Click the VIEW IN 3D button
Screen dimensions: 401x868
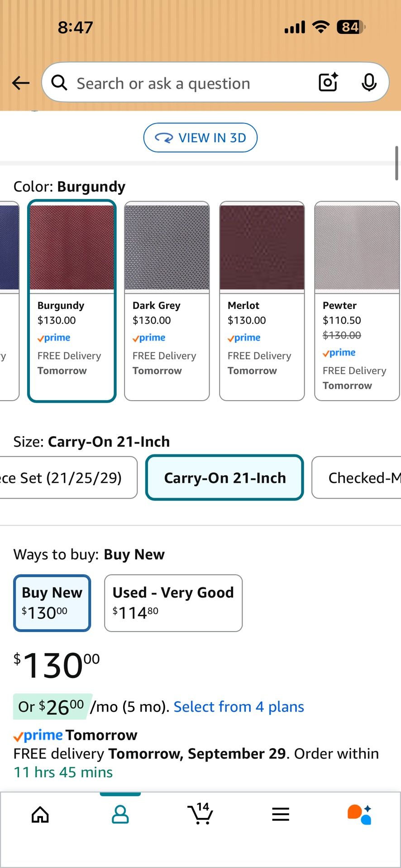(x=200, y=137)
